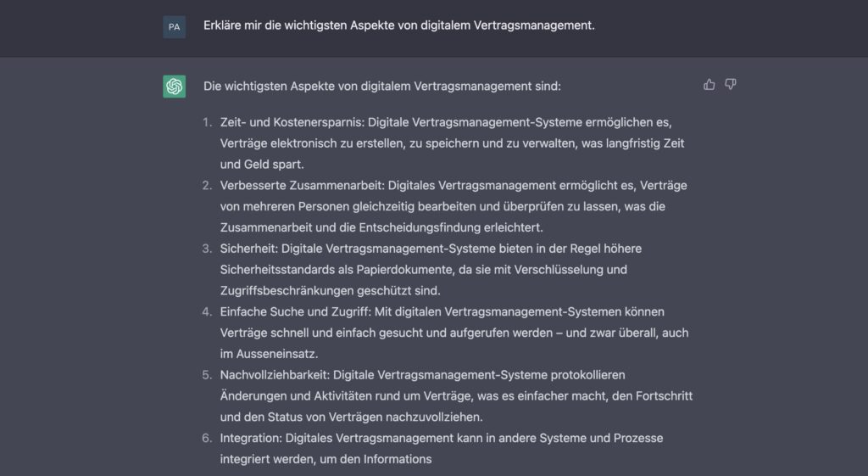The image size is (868, 476).
Task: Click the unfinished line 'integriert werden, um den Informations'
Action: click(x=325, y=459)
